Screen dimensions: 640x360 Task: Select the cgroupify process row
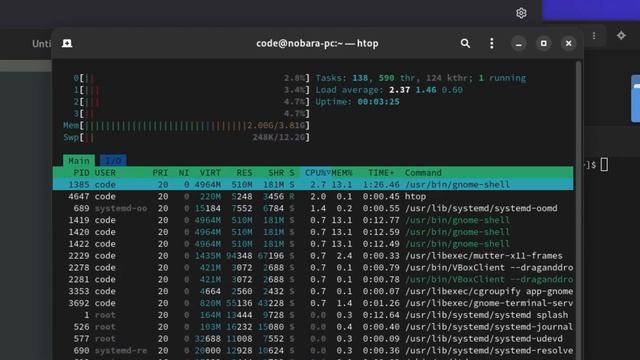pos(313,291)
